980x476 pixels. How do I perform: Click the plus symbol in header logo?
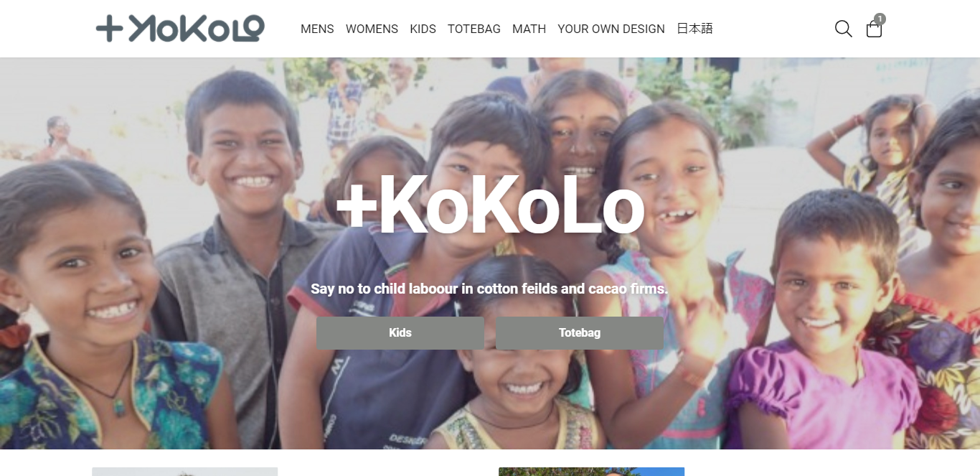tap(110, 29)
